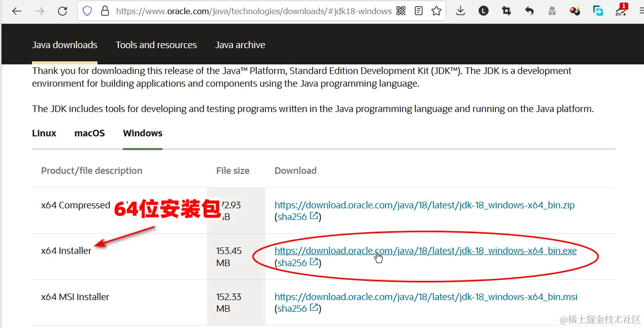Click the 'Product/file description' column header
Image resolution: width=644 pixels, height=328 pixels.
(x=92, y=171)
